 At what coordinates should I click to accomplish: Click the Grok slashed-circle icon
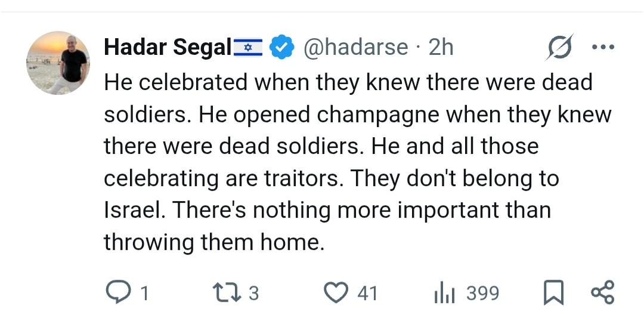(559, 47)
